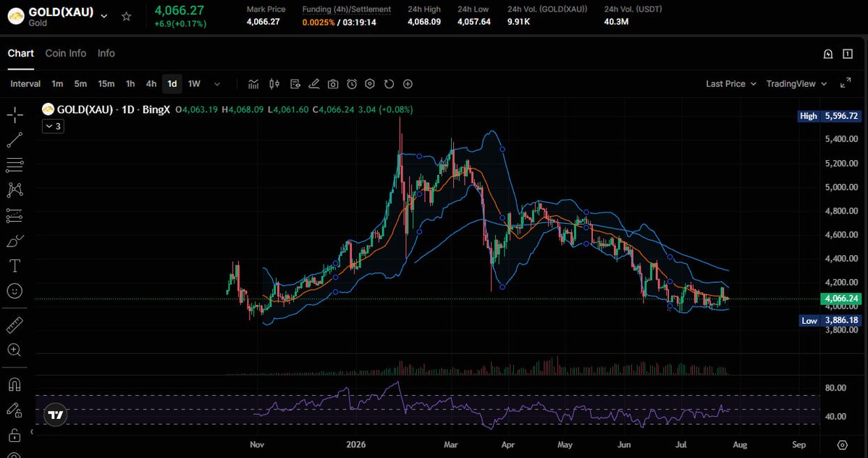Viewport: 868px width, 458px height.
Task: Click the +6.9(+0.17%) price change
Action: click(x=180, y=24)
